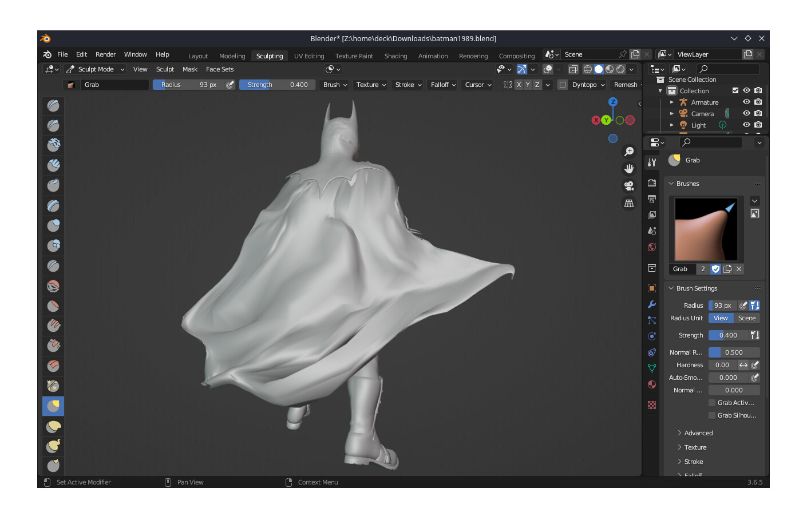Hide Light in viewport via eye icon

pos(746,125)
